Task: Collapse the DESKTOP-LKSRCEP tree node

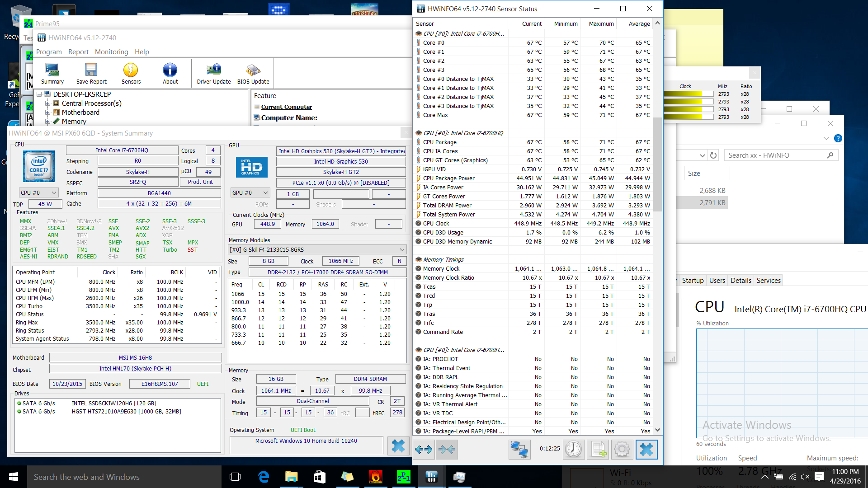Action: coord(39,94)
